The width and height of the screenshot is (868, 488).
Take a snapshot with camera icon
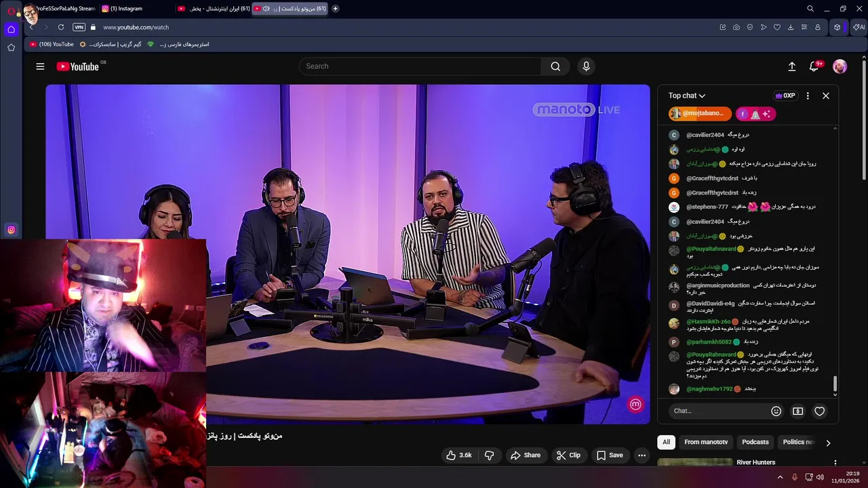click(736, 27)
